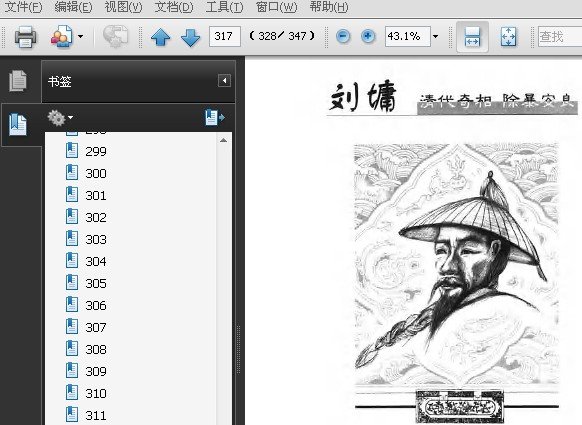Toggle the bookmarks panel sidebar button
The height and width of the screenshot is (425, 582).
tap(18, 124)
